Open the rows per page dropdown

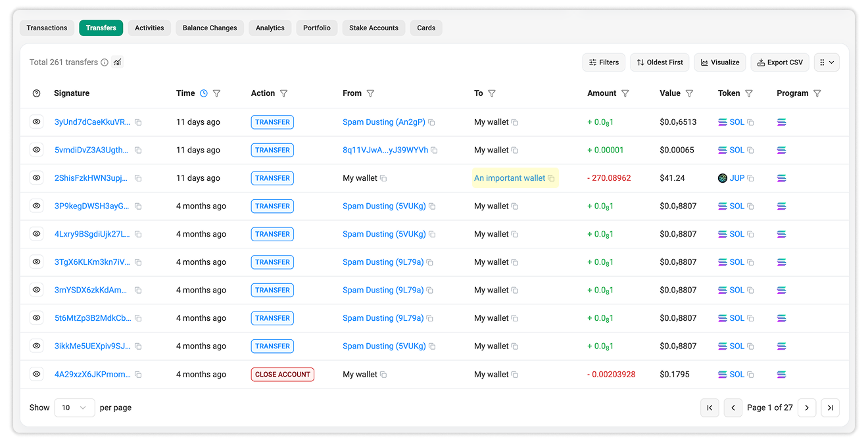pyautogui.click(x=75, y=408)
